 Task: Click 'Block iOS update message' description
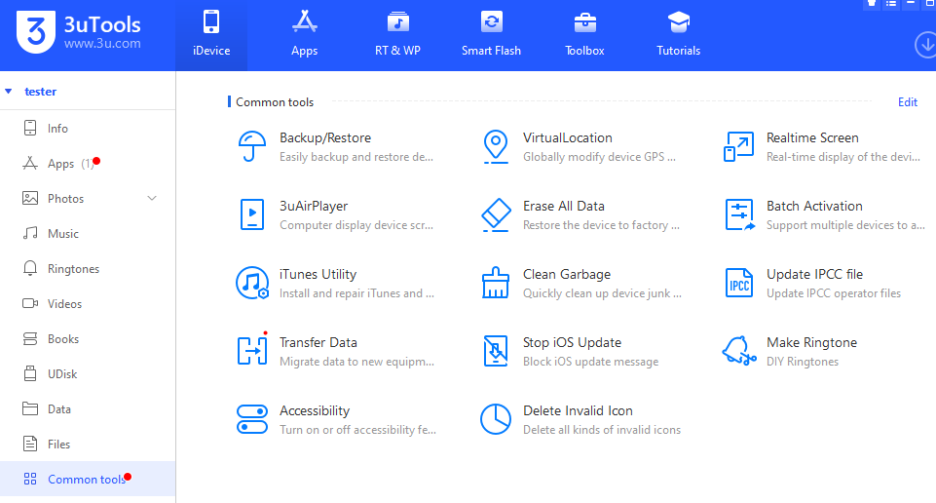[x=591, y=362]
